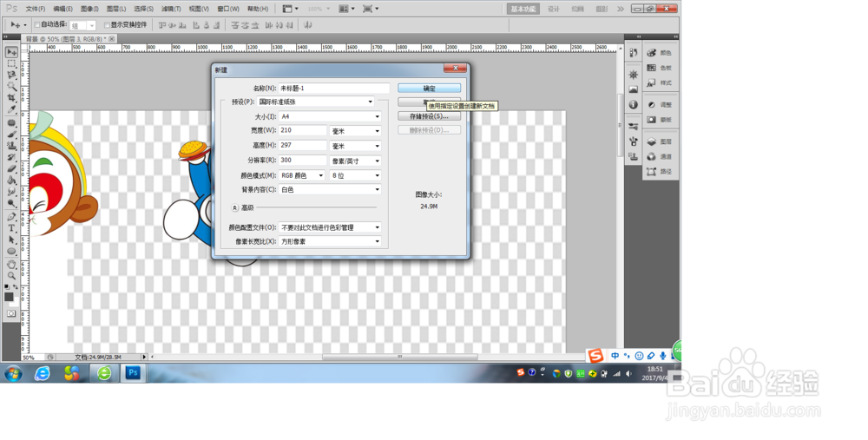
Task: Select the Ellipse shape tool
Action: click(x=11, y=252)
